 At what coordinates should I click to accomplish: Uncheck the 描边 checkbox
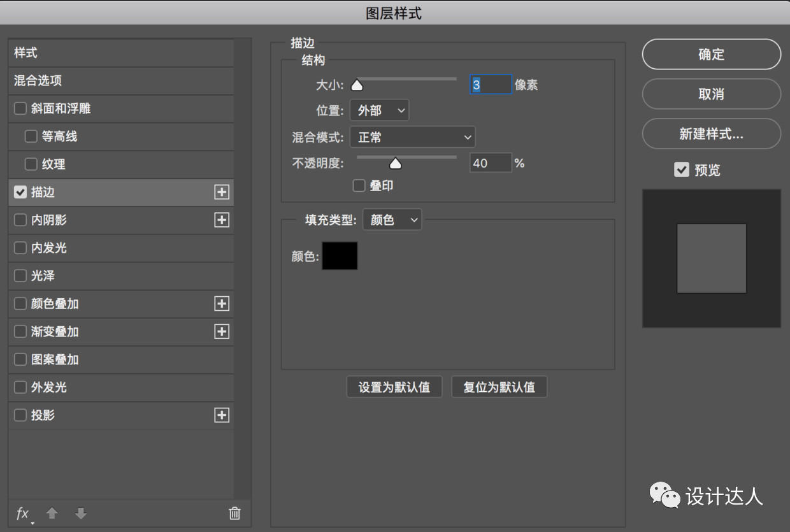click(x=20, y=192)
